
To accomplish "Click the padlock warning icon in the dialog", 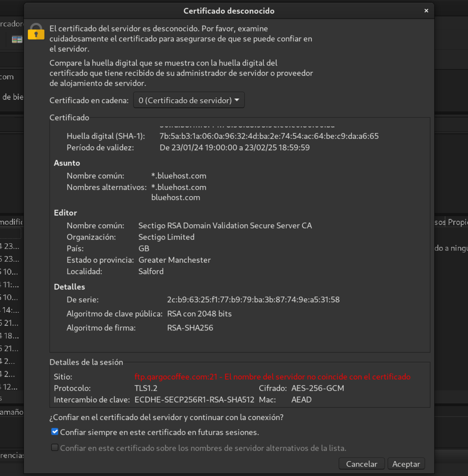I will coord(36,32).
